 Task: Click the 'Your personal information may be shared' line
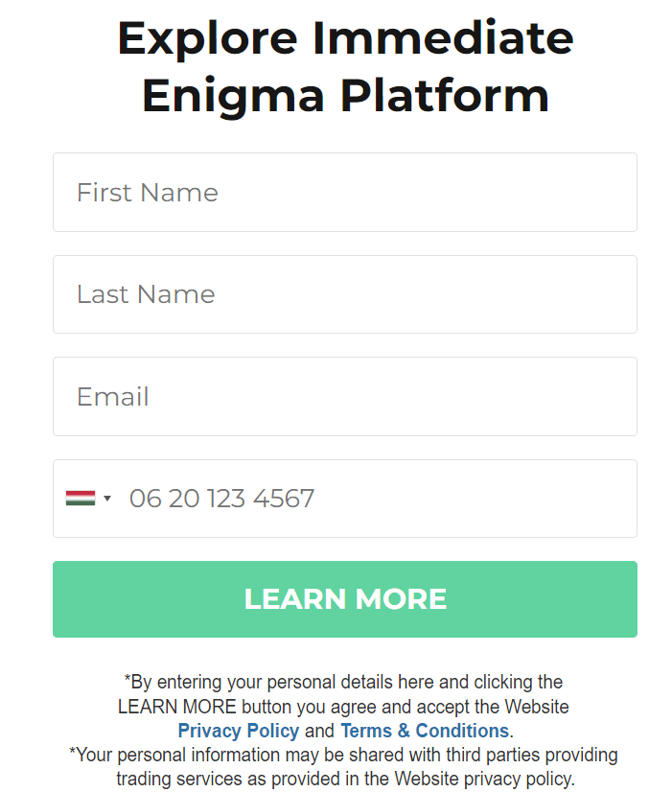343,755
